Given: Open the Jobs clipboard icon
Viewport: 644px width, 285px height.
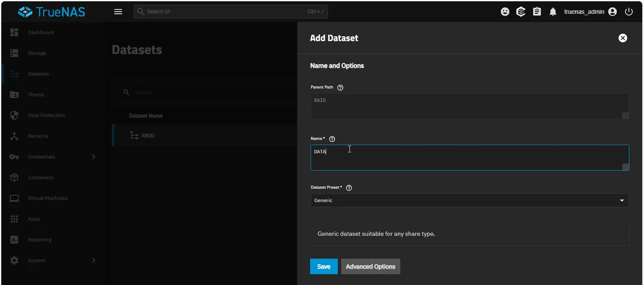Looking at the screenshot, I should pos(537,12).
